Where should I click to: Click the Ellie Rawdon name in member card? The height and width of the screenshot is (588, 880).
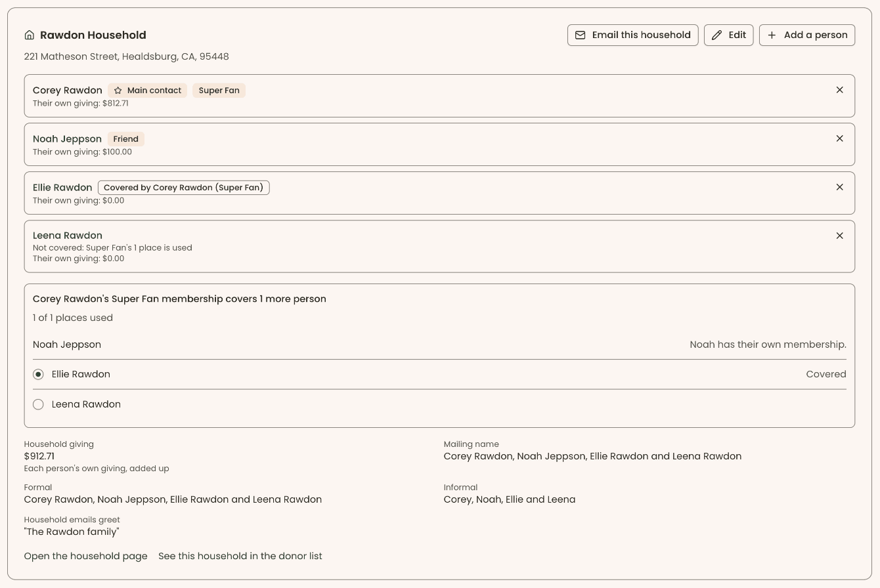coord(62,188)
